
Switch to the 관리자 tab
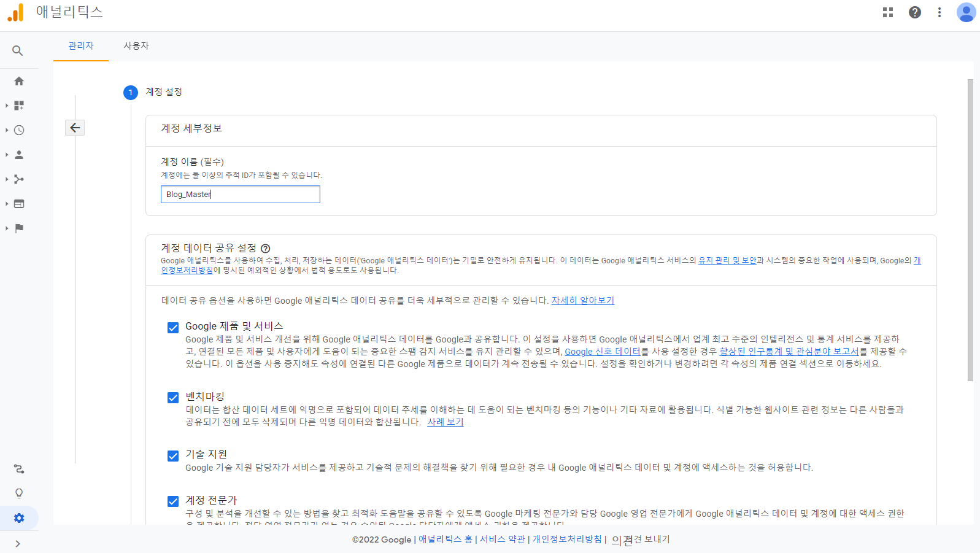[81, 46]
